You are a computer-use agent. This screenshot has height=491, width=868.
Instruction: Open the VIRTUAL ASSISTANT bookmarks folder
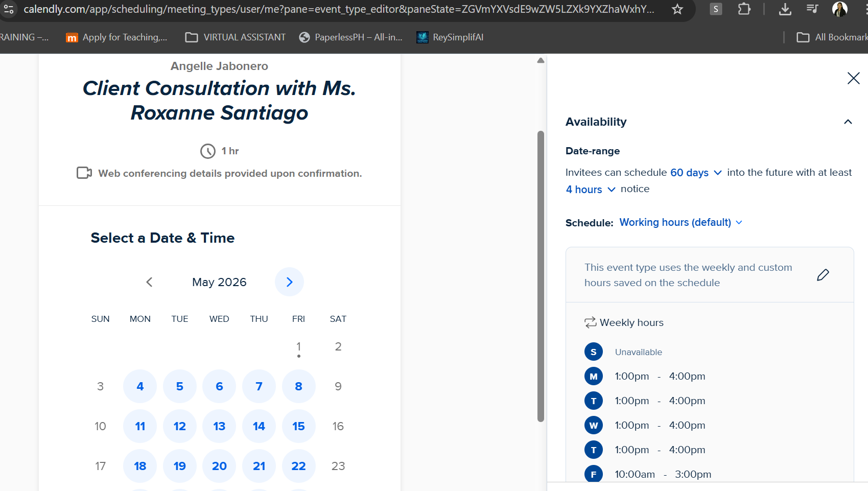(x=236, y=37)
